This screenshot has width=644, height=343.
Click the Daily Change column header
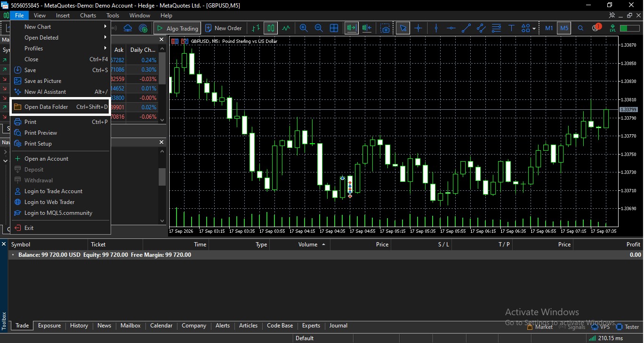pyautogui.click(x=143, y=49)
